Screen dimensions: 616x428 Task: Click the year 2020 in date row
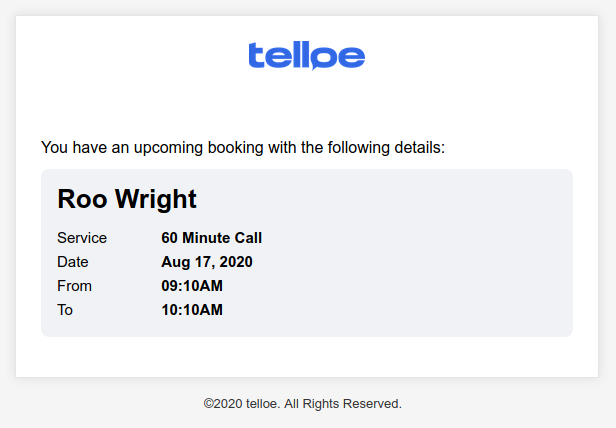(236, 262)
